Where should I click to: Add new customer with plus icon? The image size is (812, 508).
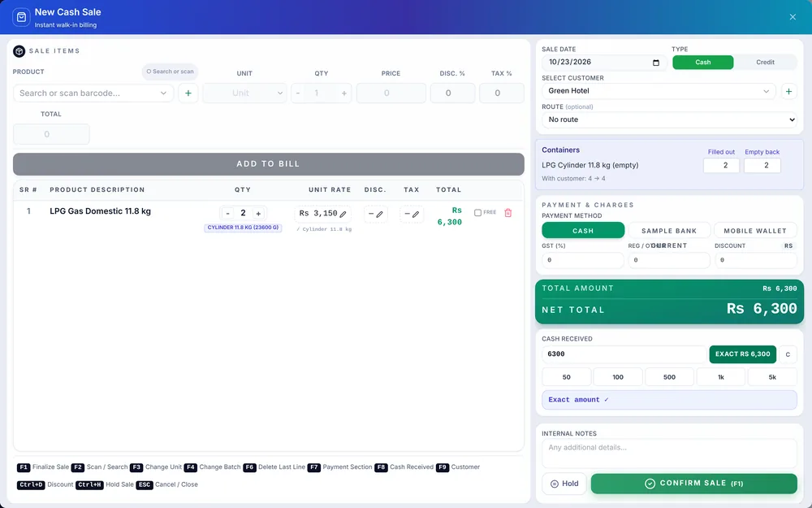788,91
